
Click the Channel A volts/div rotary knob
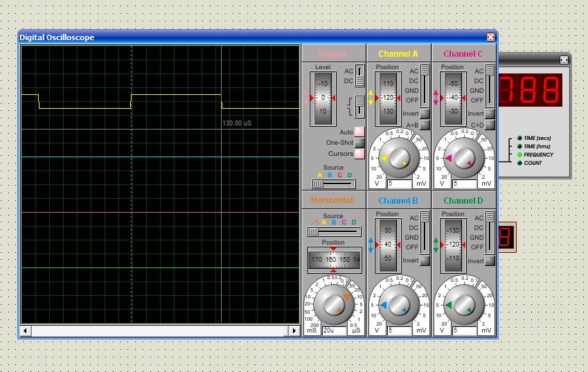(398, 157)
